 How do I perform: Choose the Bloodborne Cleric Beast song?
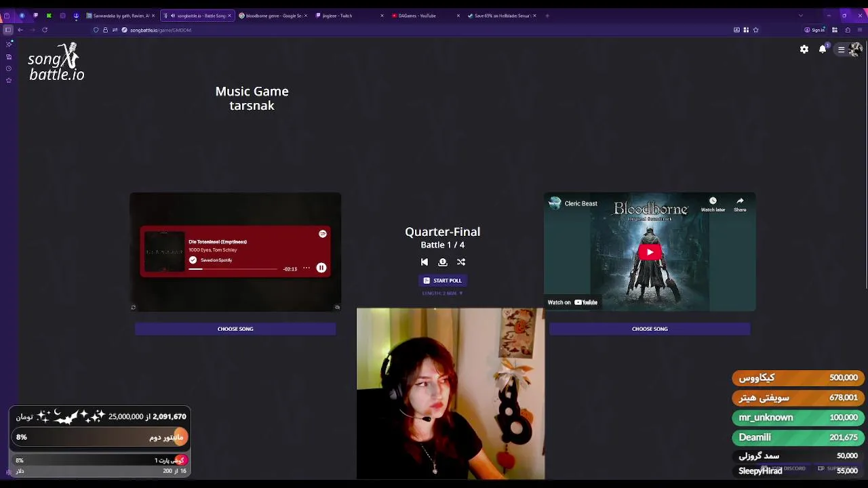coord(650,329)
